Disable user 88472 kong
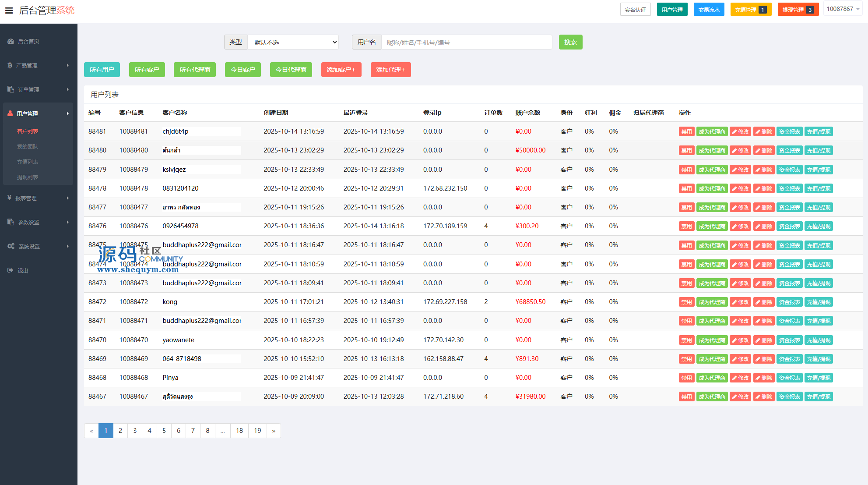 click(x=686, y=302)
